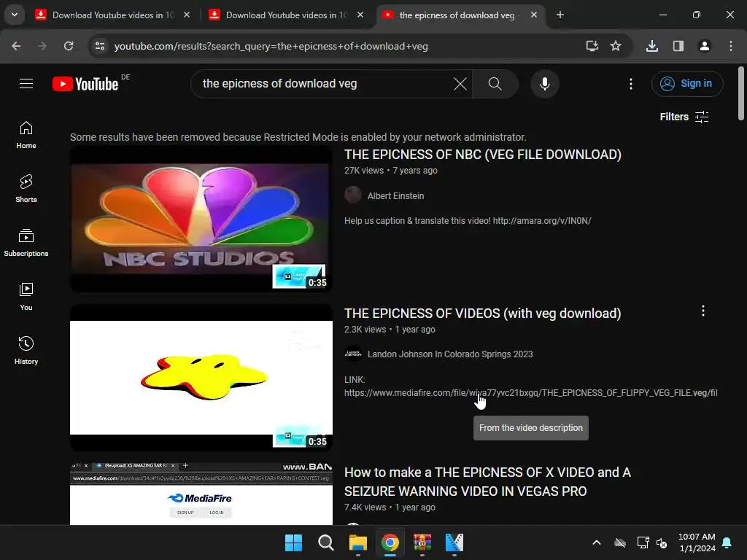Viewport: 747px width, 560px height.
Task: Open the Chrome three-dot menu
Action: coord(730,46)
